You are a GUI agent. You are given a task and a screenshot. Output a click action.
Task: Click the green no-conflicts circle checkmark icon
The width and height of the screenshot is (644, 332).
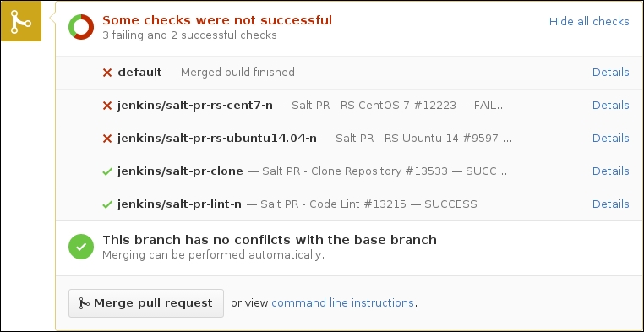click(x=81, y=247)
